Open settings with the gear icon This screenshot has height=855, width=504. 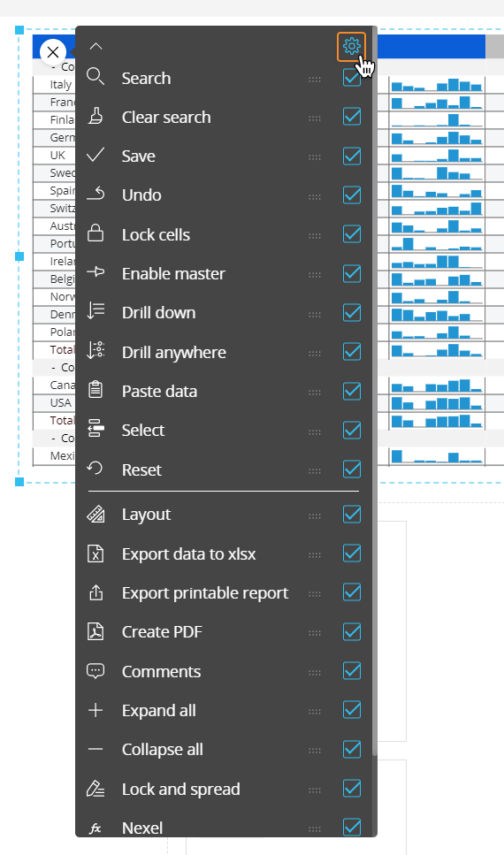pyautogui.click(x=351, y=46)
